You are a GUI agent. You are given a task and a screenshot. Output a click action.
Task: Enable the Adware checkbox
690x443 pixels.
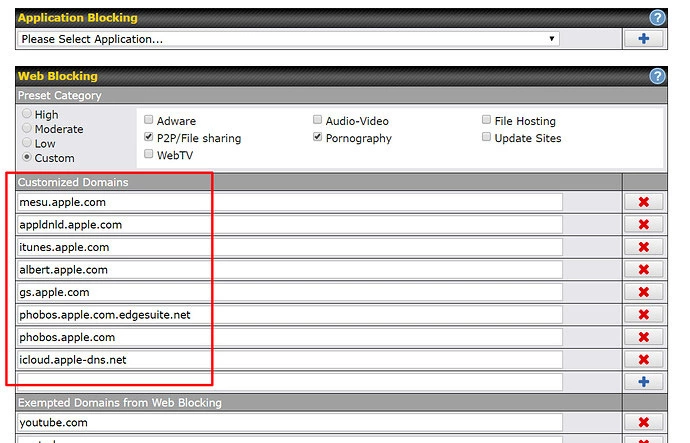tap(149, 121)
